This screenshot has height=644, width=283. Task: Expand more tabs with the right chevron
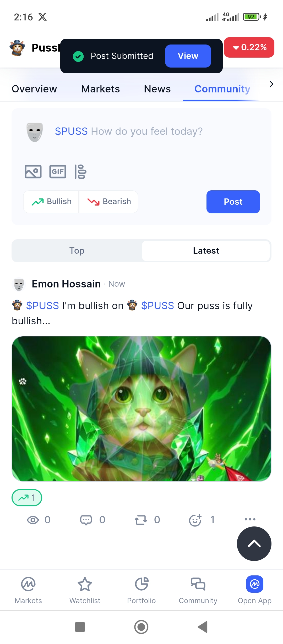271,84
